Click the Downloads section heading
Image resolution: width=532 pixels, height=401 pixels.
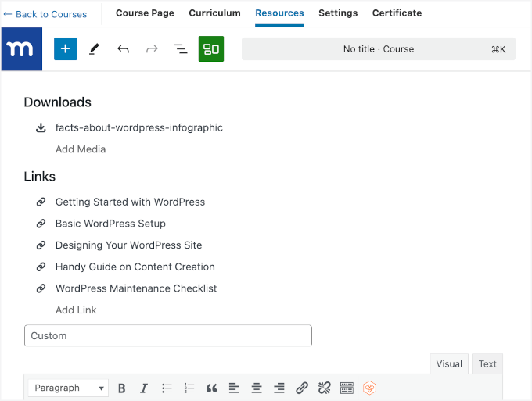58,102
